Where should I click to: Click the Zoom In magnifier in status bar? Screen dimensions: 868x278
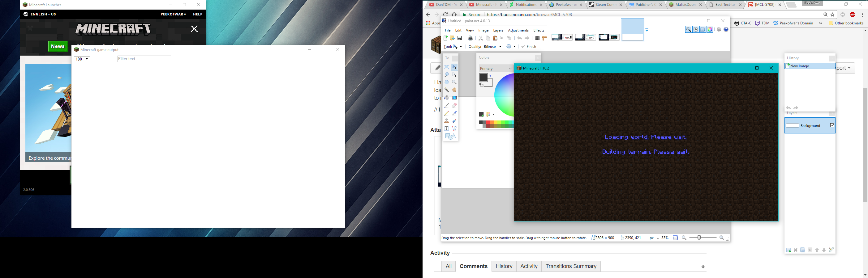[x=721, y=238]
